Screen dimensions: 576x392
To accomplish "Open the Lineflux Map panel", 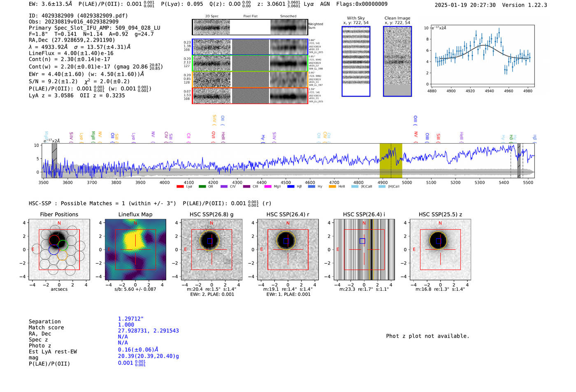I will click(x=135, y=250).
